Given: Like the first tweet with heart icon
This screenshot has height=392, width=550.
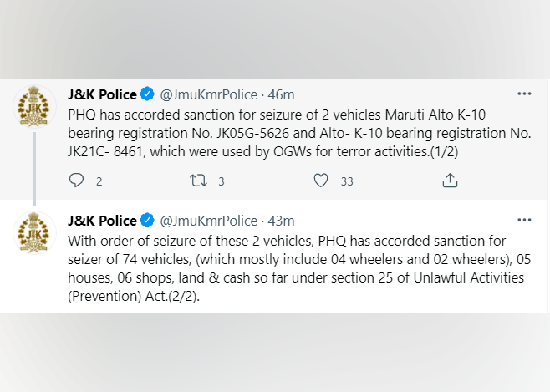Looking at the screenshot, I should coord(320,181).
